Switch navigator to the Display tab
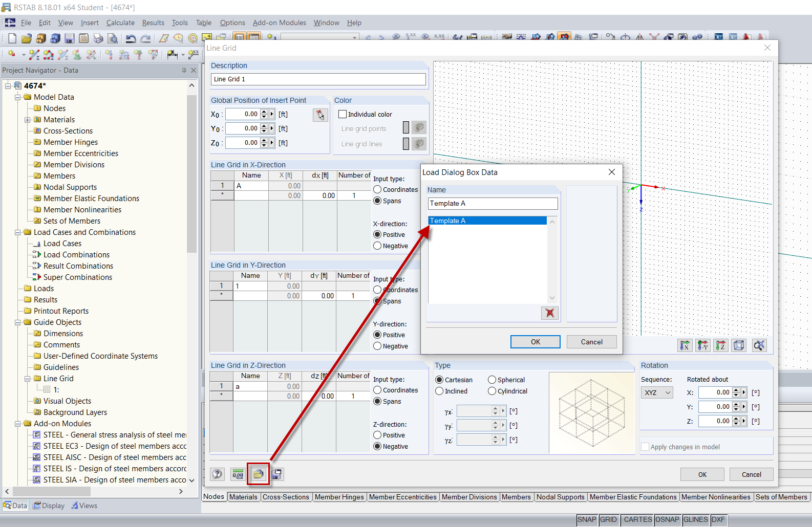Image resolution: width=812 pixels, height=527 pixels. (x=49, y=506)
